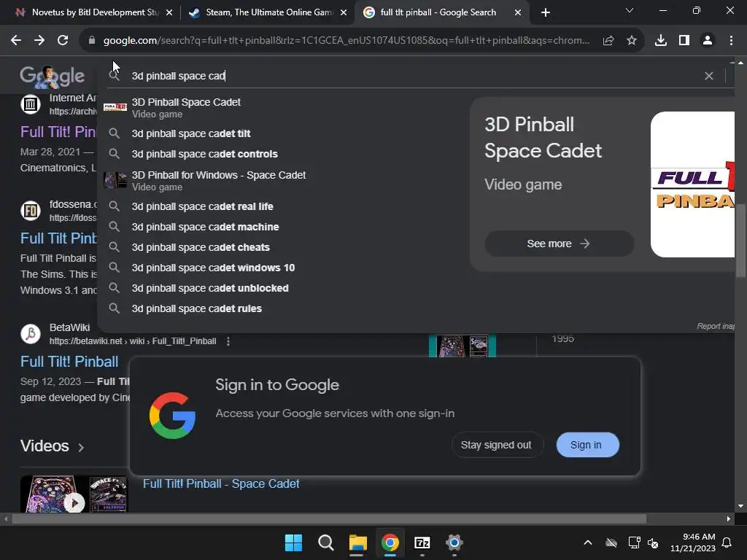Screen dimensions: 747x560
Task: Open the Windows Start menu
Action: coord(293,542)
